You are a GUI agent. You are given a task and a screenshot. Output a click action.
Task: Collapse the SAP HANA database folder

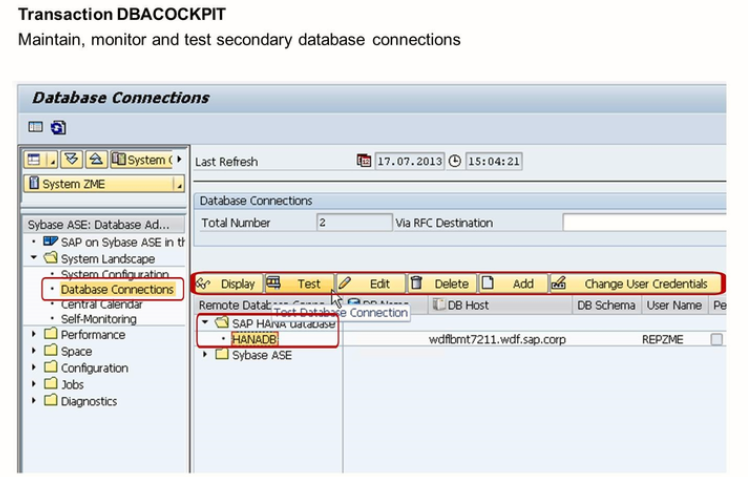[x=207, y=323]
